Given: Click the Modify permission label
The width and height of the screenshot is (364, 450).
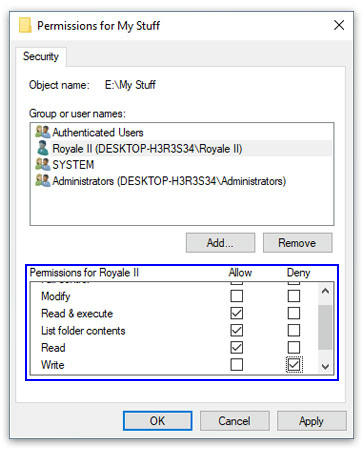Looking at the screenshot, I should coord(56,296).
